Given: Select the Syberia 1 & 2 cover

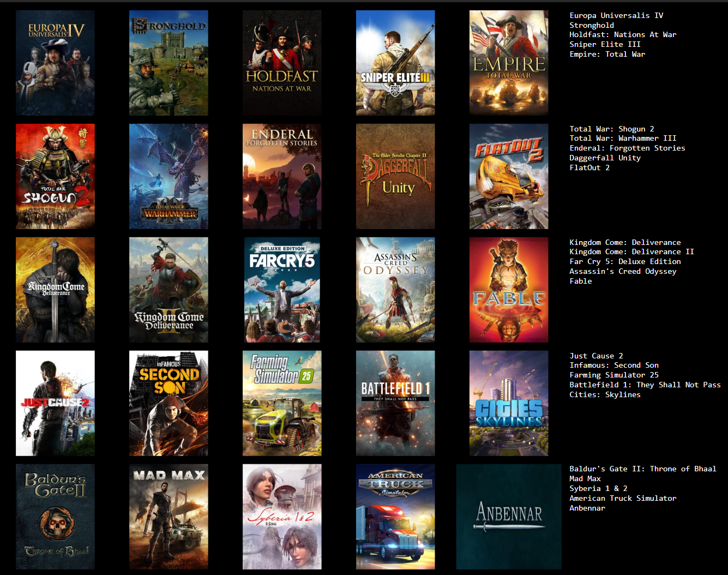Looking at the screenshot, I should coord(282,517).
